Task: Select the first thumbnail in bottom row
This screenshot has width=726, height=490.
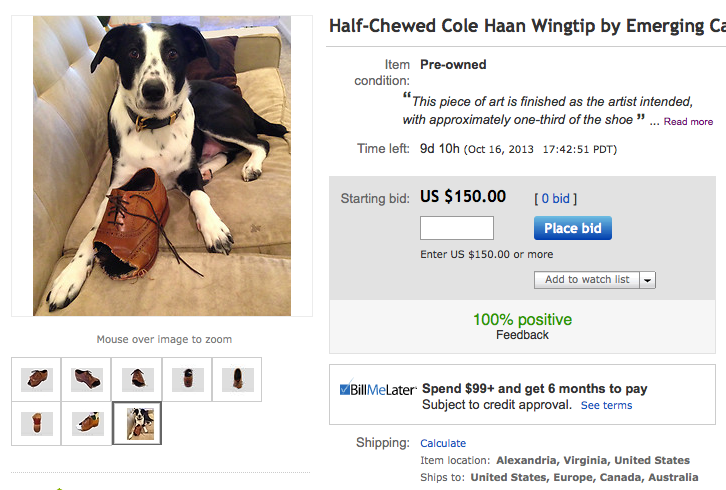Action: [37, 423]
